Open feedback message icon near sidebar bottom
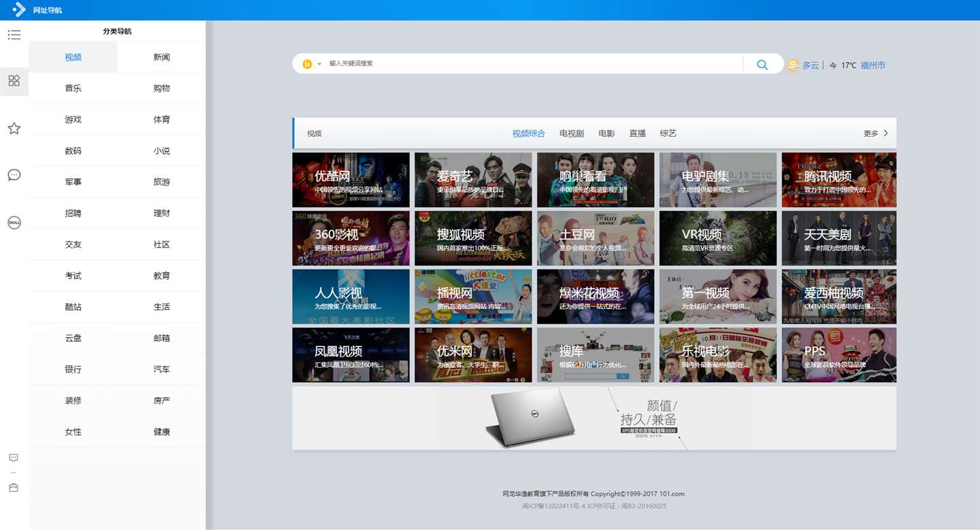Screen dimensions: 980x530 14,458
